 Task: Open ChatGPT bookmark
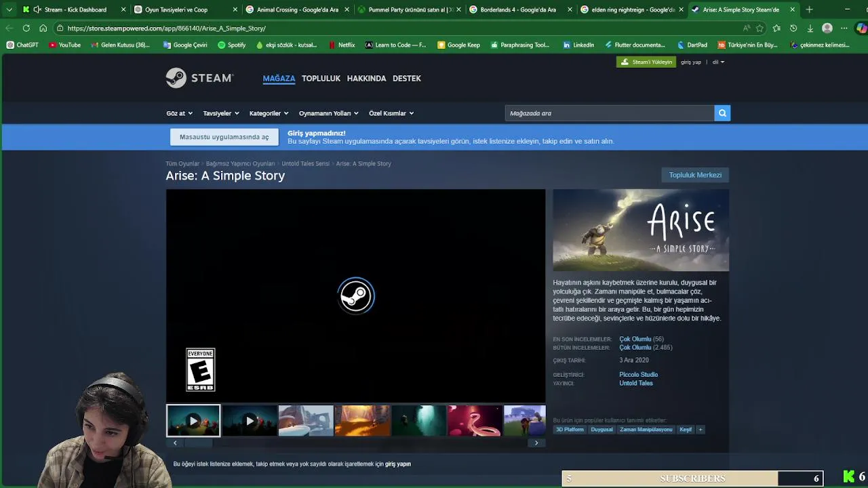click(x=22, y=45)
